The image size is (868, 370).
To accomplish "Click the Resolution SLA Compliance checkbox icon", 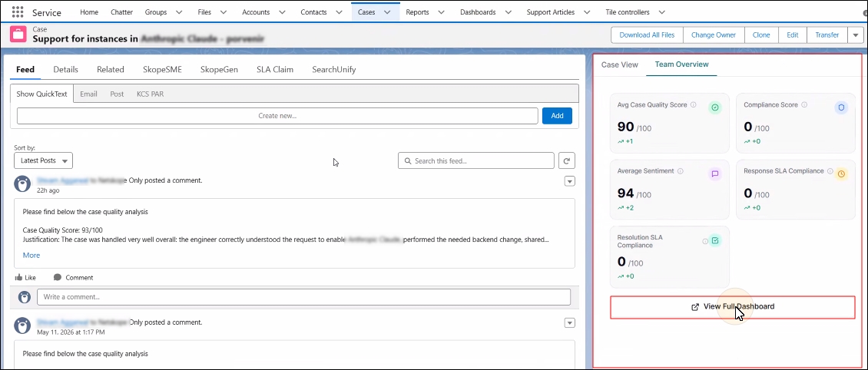I will pyautogui.click(x=714, y=241).
